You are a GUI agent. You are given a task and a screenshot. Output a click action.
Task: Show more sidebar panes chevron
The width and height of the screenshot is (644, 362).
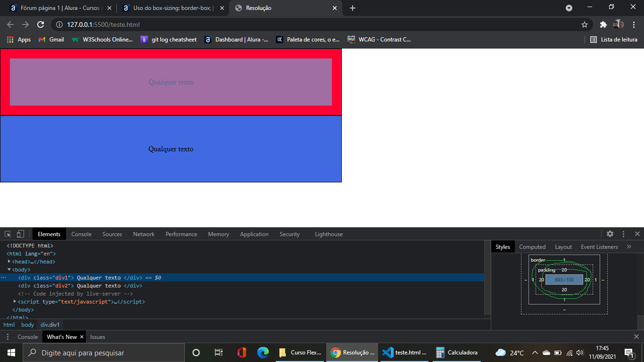click(x=629, y=247)
